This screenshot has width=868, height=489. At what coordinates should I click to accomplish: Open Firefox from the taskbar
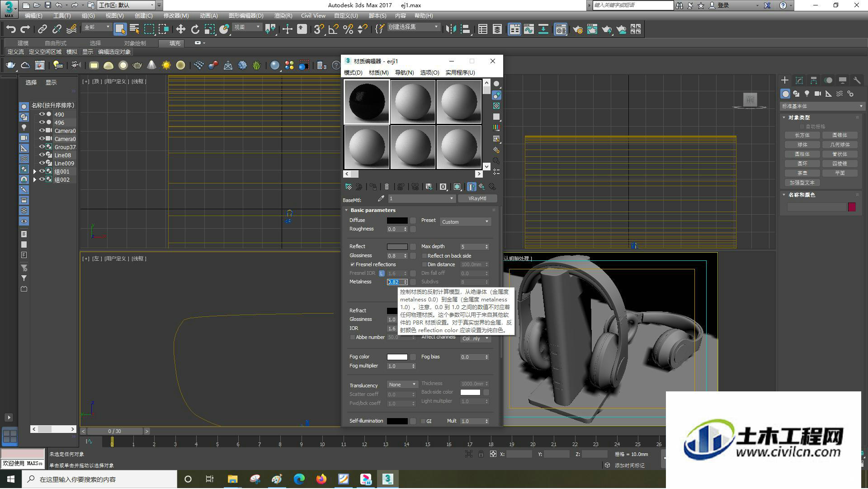pos(321,479)
